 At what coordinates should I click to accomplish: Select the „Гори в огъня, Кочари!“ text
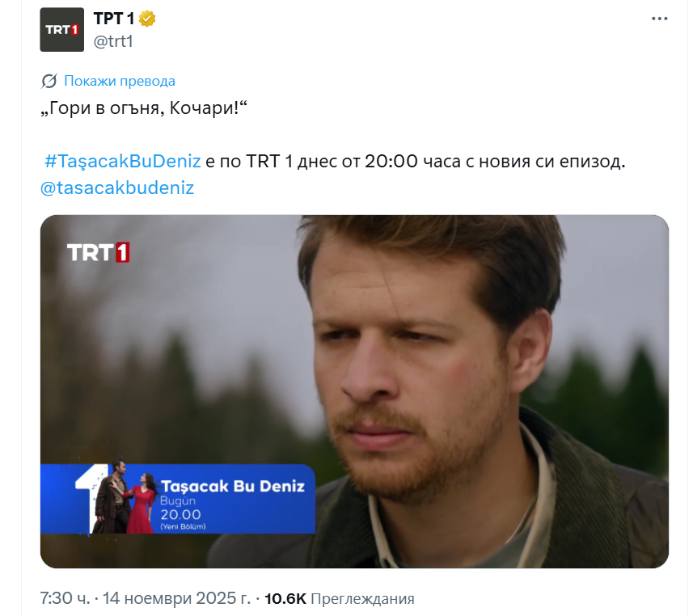coord(144,108)
